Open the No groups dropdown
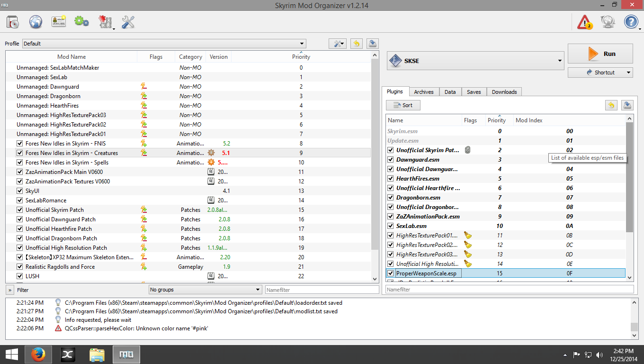This screenshot has height=364, width=644. [x=205, y=290]
